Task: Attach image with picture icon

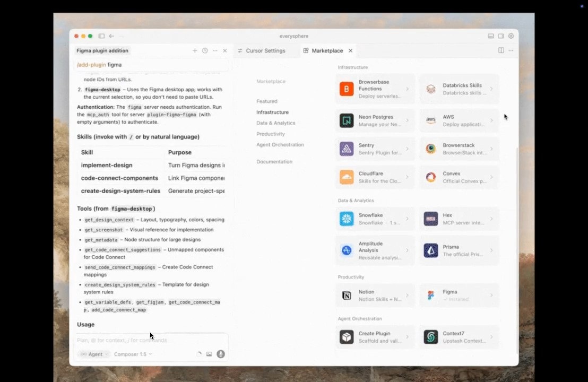Action: pyautogui.click(x=209, y=354)
